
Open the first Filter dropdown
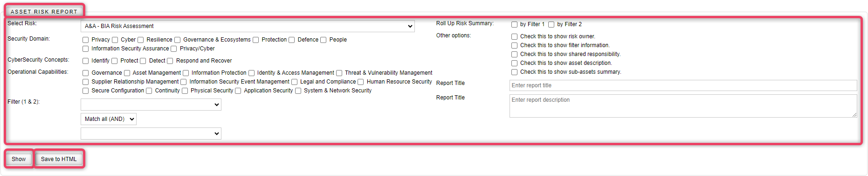pyautogui.click(x=151, y=105)
